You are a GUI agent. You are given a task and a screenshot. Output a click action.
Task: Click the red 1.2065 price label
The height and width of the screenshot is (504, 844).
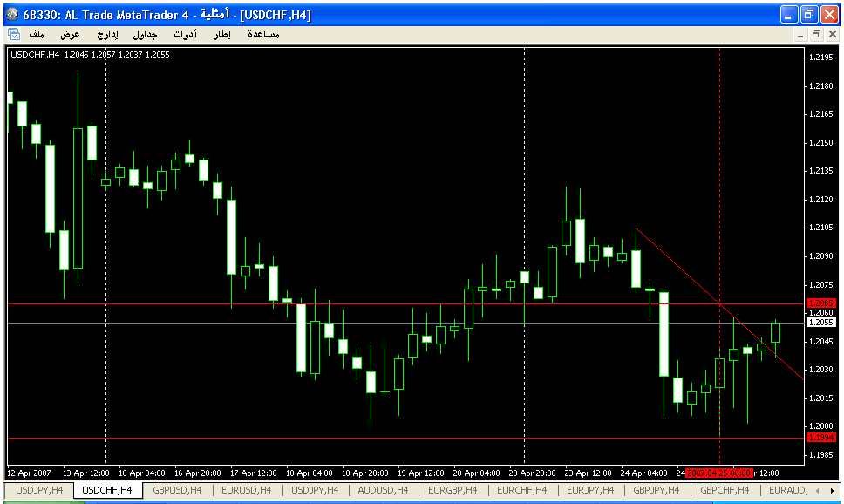tap(820, 303)
